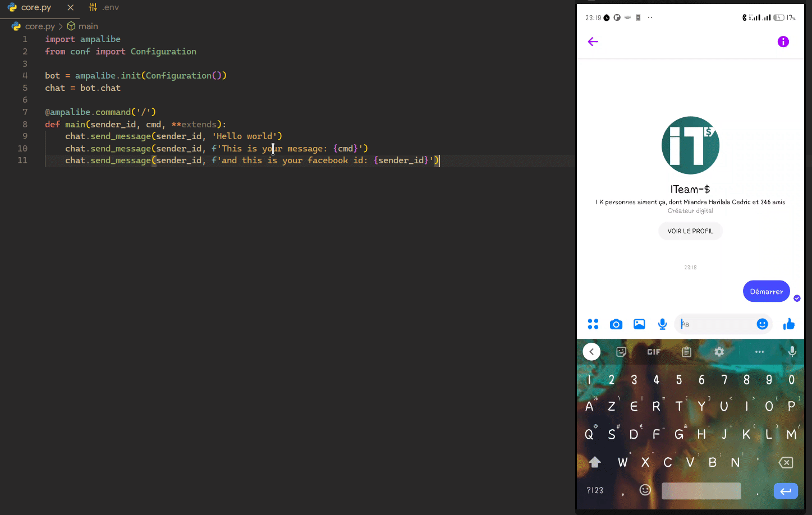Send a thumbs-up like

pyautogui.click(x=789, y=324)
